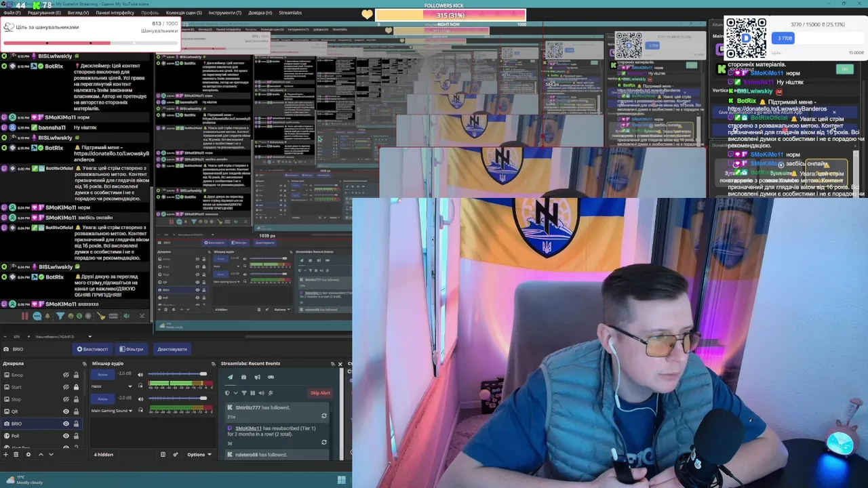Open the Редагування (E) menu
This screenshot has height=488, width=868.
pos(44,13)
